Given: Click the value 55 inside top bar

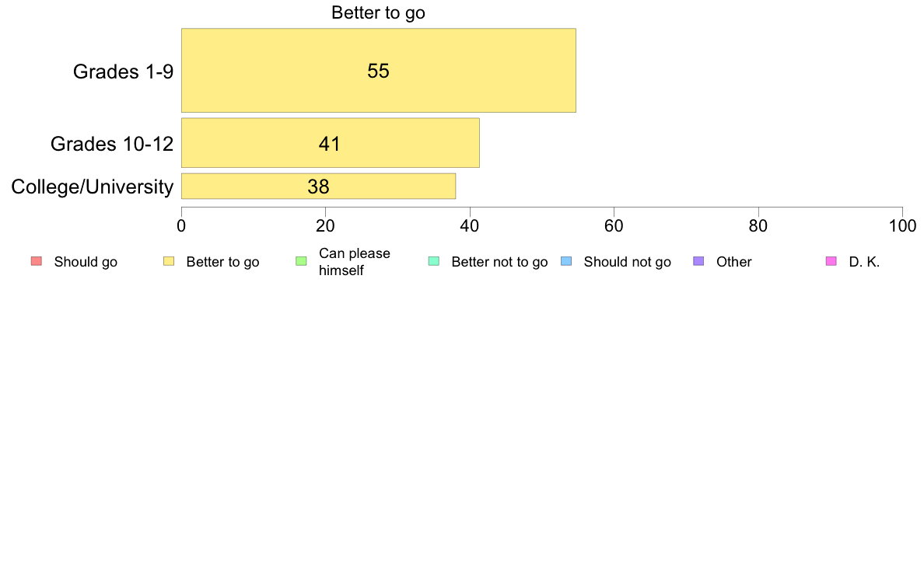Looking at the screenshot, I should pyautogui.click(x=378, y=71).
